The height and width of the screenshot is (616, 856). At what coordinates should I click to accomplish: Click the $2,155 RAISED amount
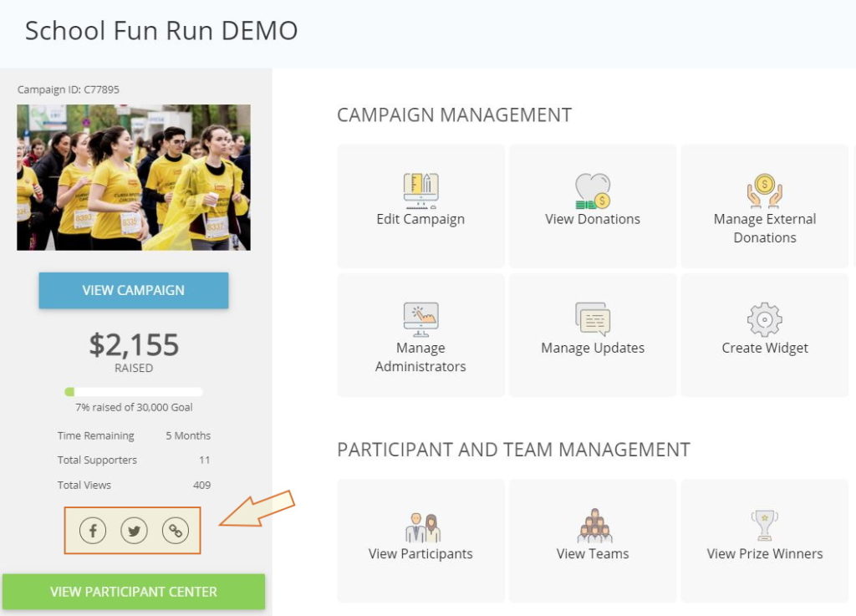coord(133,344)
